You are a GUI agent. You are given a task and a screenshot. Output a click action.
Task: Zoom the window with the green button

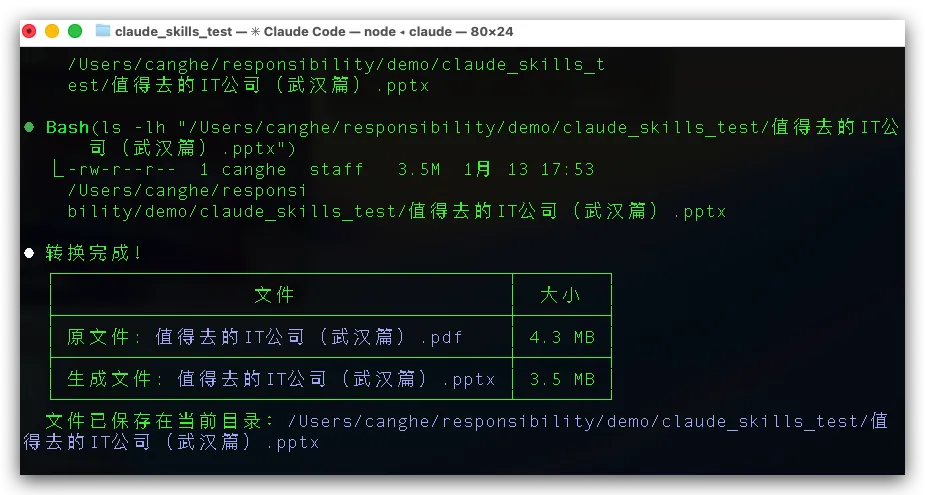click(x=75, y=31)
